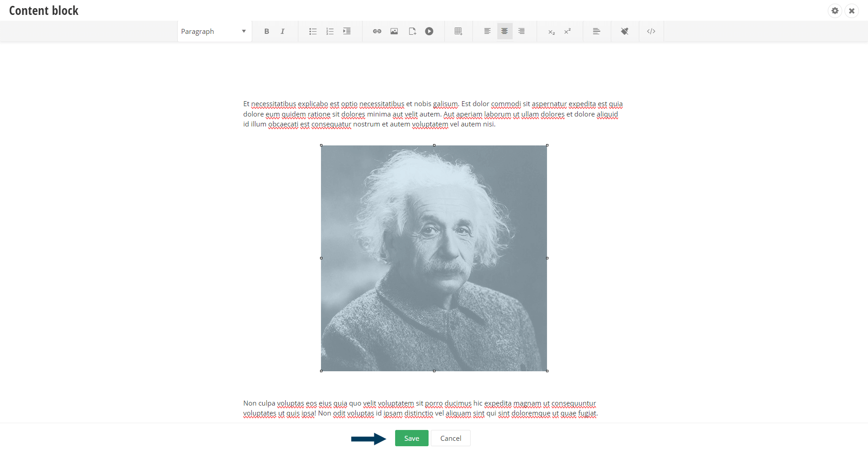The width and height of the screenshot is (868, 453).
Task: Toggle bold formatting
Action: pos(267,31)
